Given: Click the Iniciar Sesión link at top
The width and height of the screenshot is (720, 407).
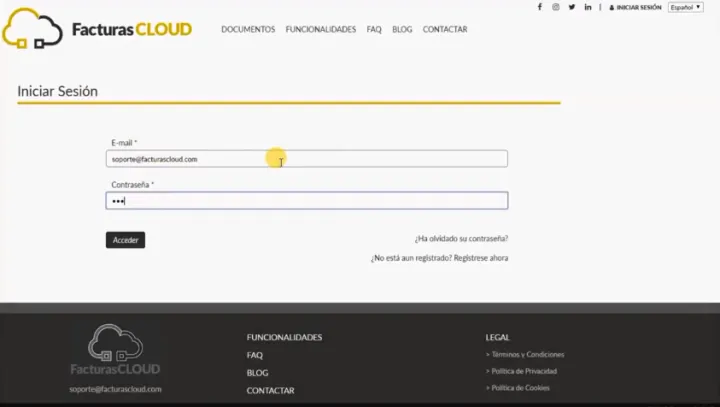Looking at the screenshot, I should pyautogui.click(x=636, y=7).
